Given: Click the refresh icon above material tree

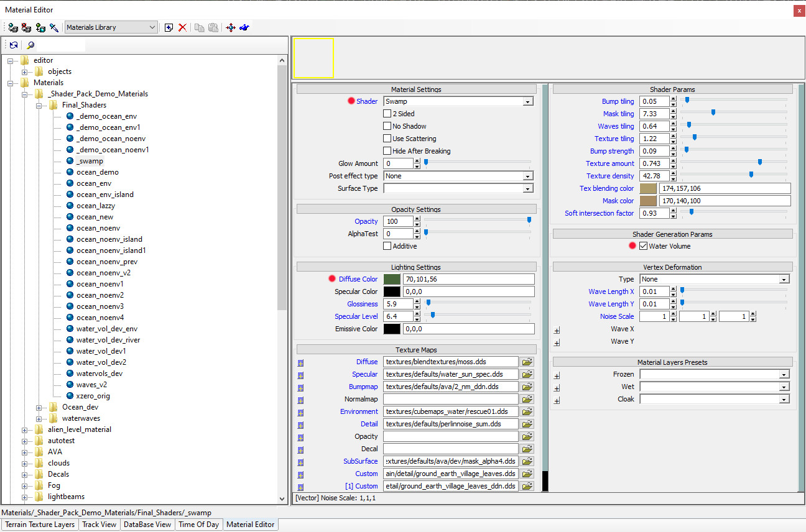Looking at the screenshot, I should [x=13, y=45].
